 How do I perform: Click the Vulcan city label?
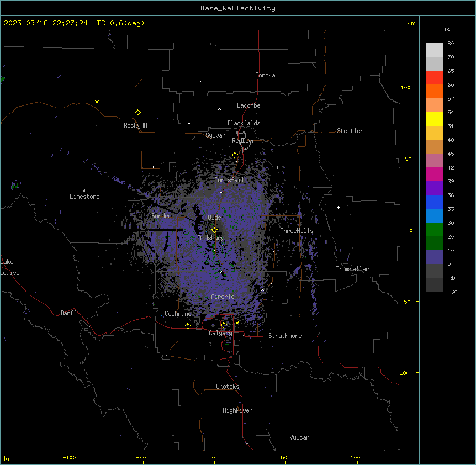point(299,437)
